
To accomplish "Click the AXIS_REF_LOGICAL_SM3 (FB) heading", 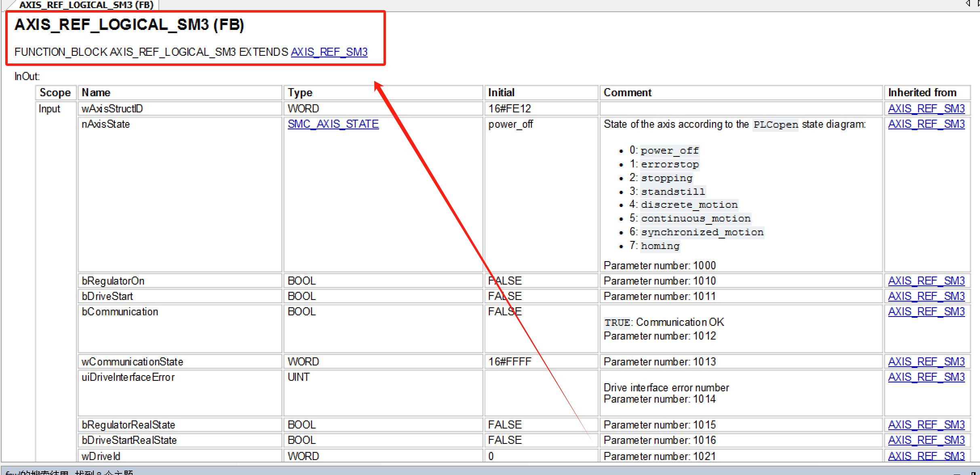I will coord(129,25).
